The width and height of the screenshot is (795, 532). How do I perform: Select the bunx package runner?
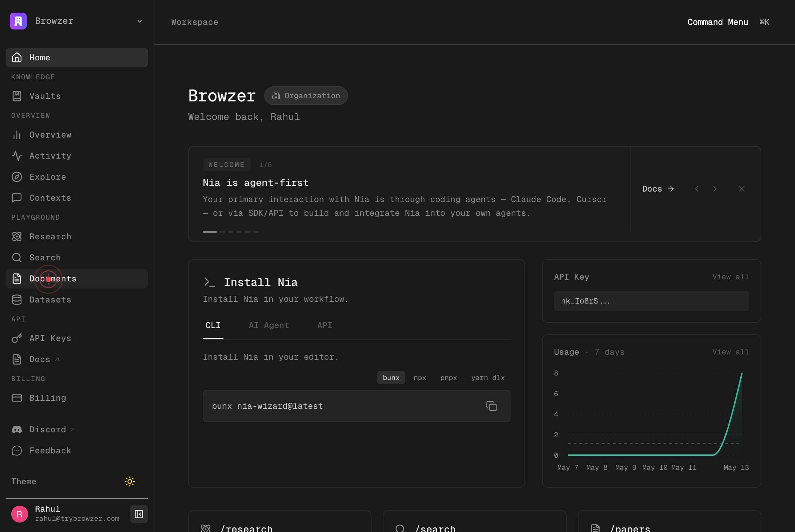pyautogui.click(x=391, y=378)
